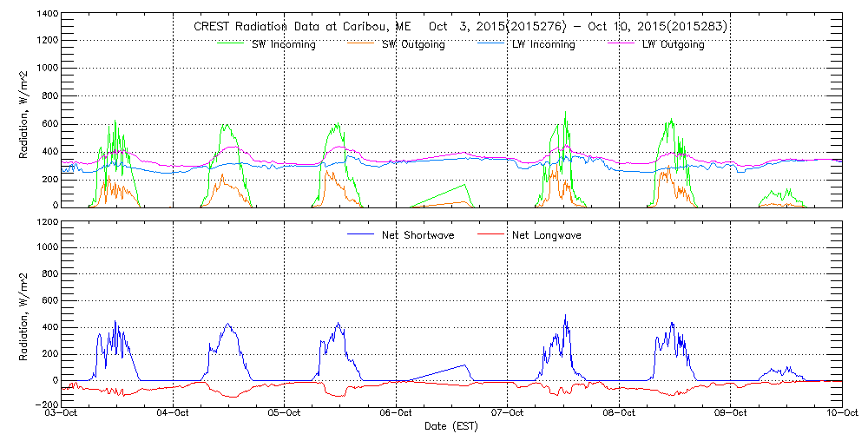Click the 1400 y-axis tick label

tap(48, 16)
